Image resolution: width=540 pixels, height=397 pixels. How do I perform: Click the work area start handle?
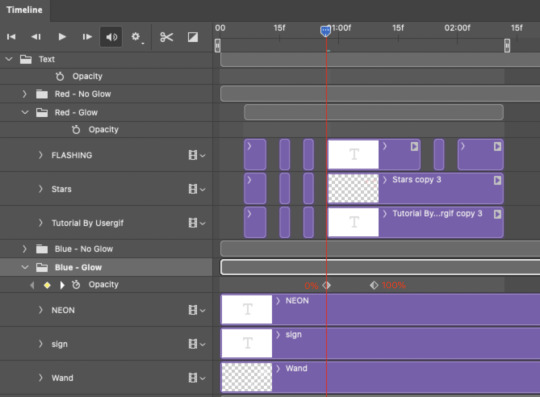click(217, 45)
